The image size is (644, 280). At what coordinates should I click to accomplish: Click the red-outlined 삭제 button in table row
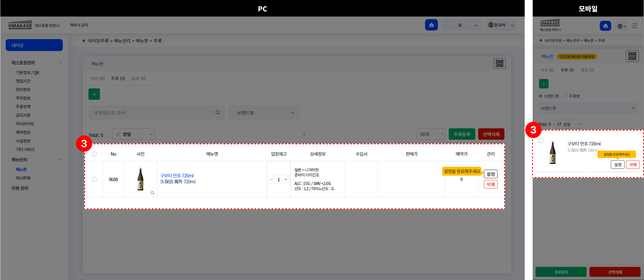click(490, 184)
